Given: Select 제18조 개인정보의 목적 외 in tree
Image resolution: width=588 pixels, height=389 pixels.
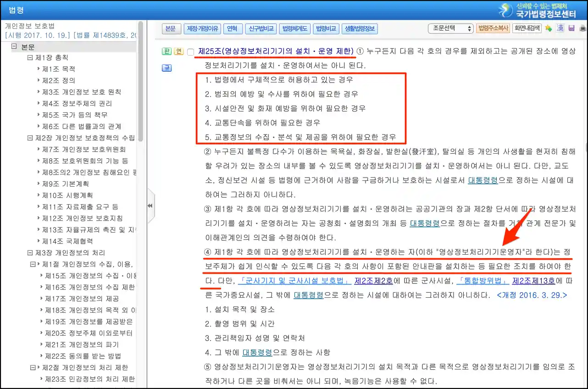Looking at the screenshot, I should pyautogui.click(x=91, y=310).
